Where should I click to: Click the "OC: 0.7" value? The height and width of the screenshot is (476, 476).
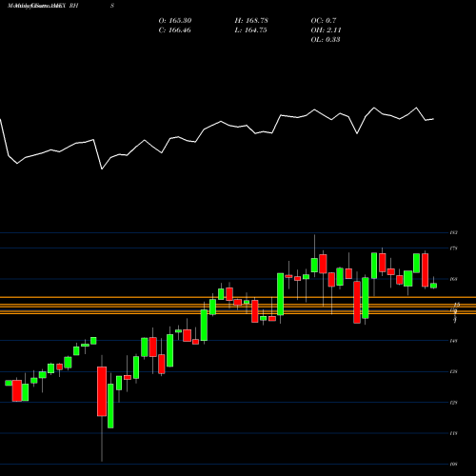324,21
